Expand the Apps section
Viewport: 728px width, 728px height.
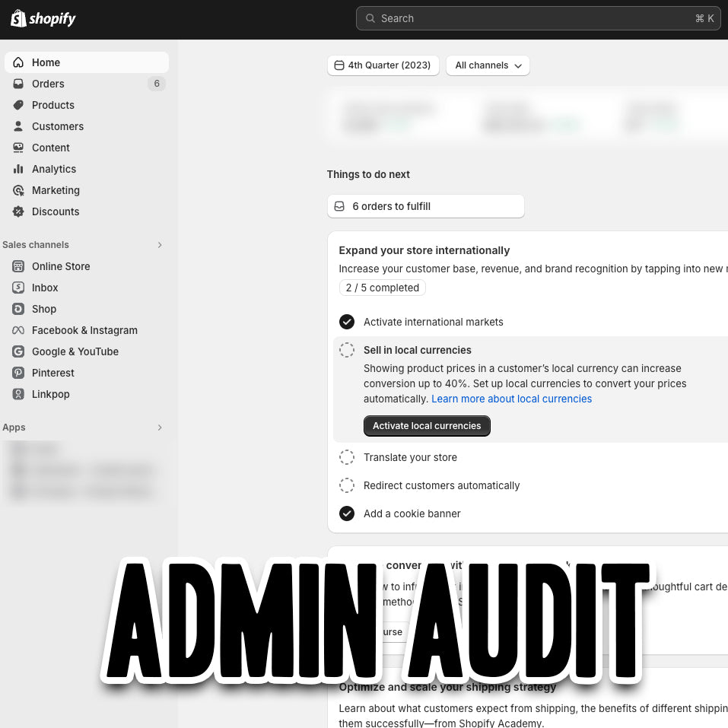tap(160, 428)
